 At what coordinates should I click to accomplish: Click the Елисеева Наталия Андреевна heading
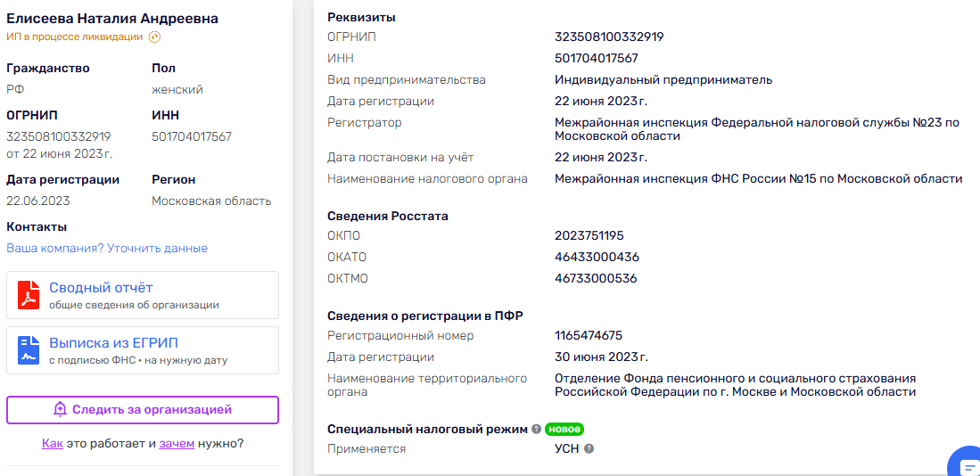pyautogui.click(x=112, y=18)
